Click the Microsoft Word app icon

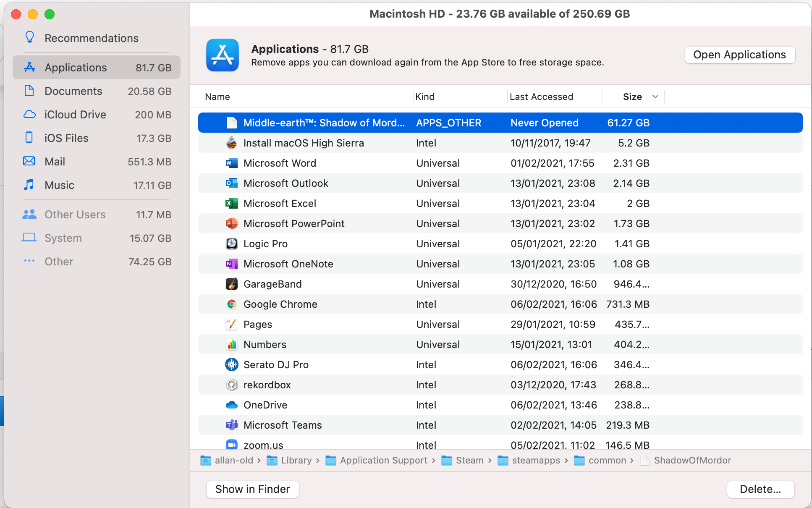(x=231, y=163)
